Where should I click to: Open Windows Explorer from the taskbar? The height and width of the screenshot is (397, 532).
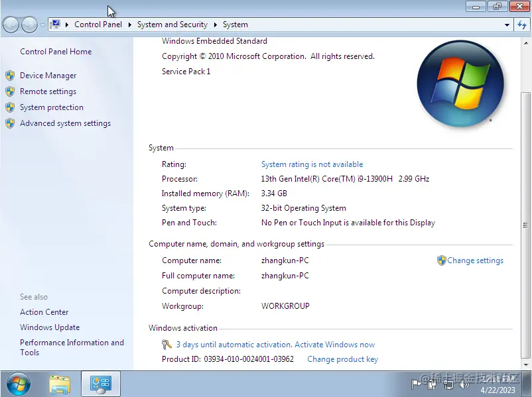point(60,383)
